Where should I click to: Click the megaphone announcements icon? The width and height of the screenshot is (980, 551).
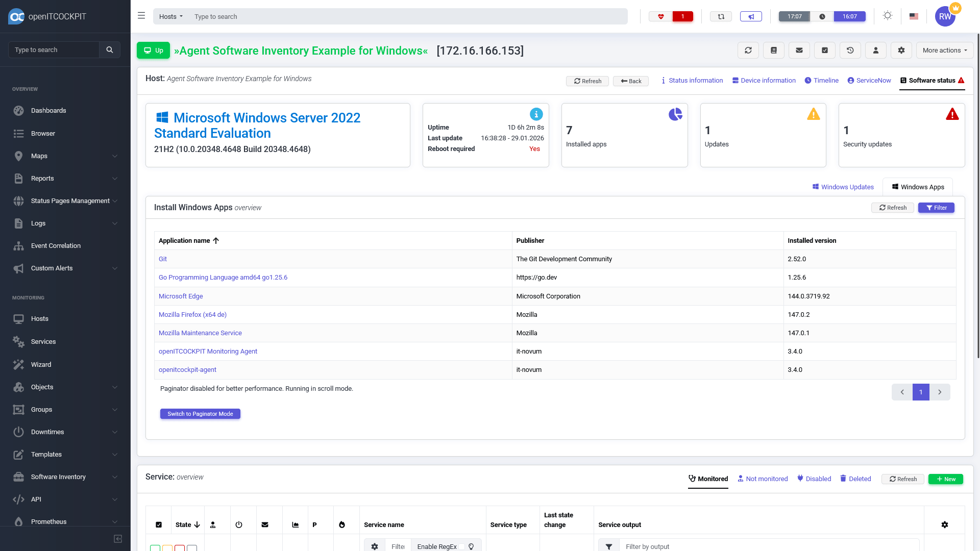(x=751, y=16)
